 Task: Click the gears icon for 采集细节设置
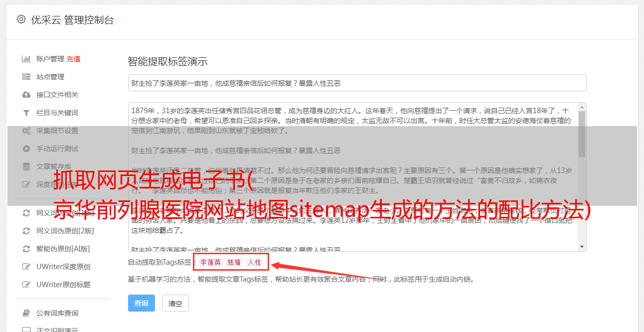click(x=26, y=131)
